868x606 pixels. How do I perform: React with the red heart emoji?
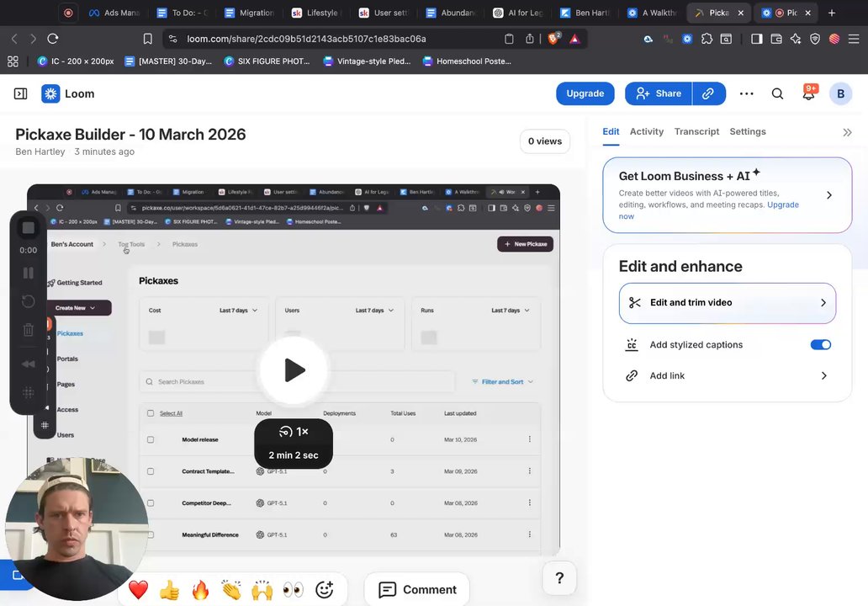coord(139,590)
